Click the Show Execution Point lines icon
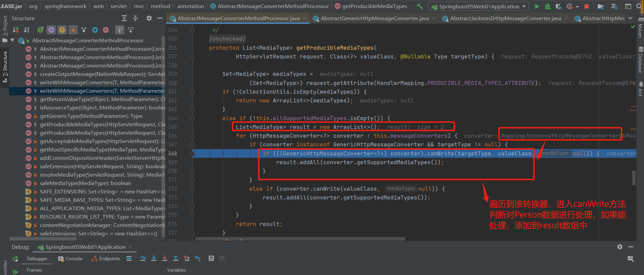Screen dimensions: 644x275 [129, 258]
